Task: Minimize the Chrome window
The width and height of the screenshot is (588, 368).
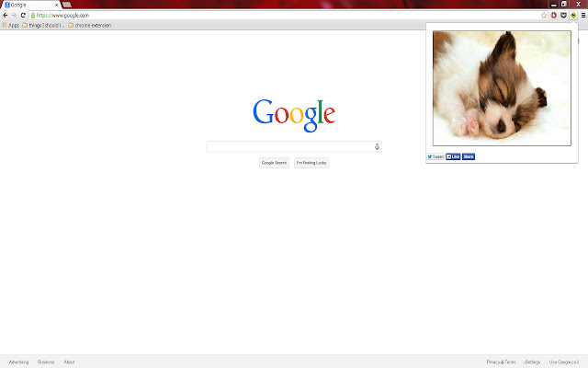Action: coord(554,5)
